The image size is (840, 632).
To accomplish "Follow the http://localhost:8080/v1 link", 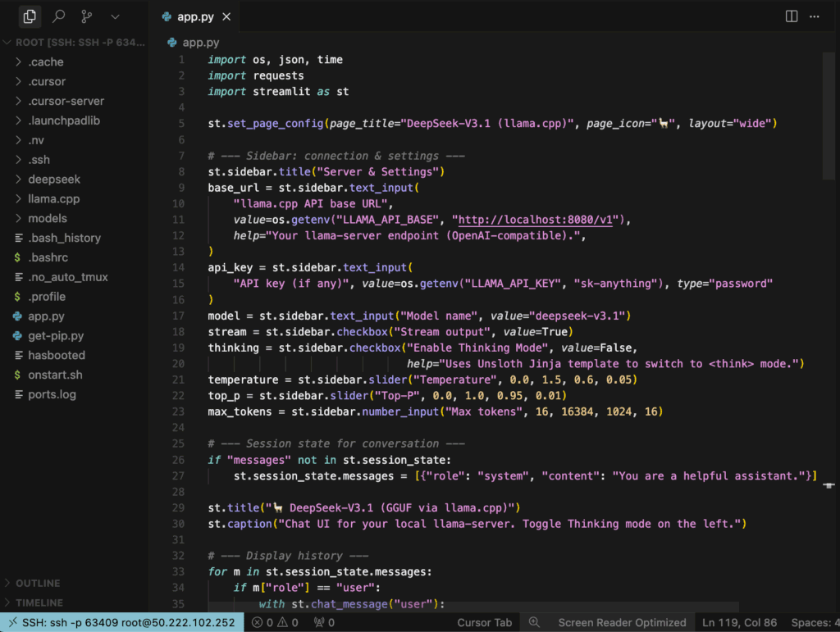I will 535,220.
